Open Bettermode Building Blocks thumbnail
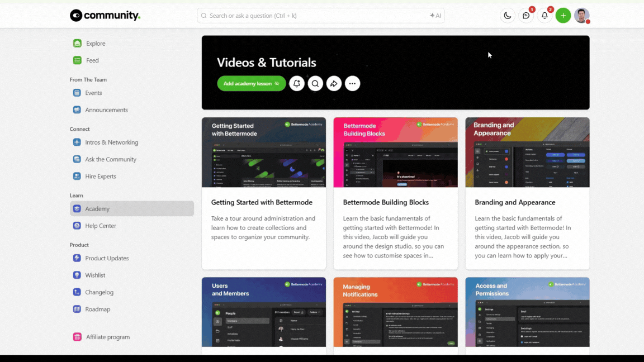The width and height of the screenshot is (644, 362). (x=396, y=153)
